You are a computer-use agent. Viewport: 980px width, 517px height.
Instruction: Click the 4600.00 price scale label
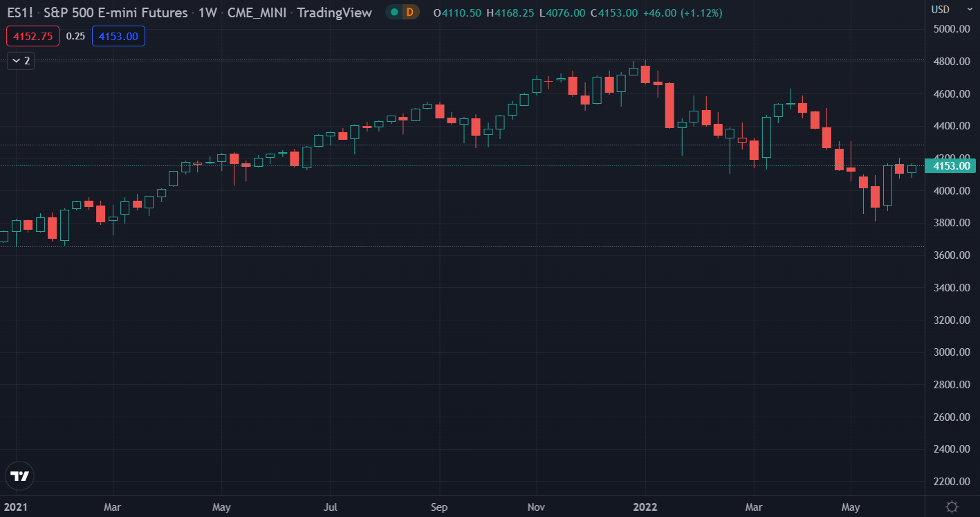point(952,94)
